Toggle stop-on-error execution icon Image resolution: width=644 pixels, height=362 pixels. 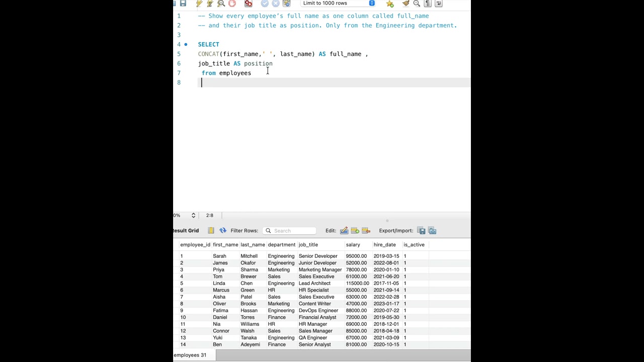click(x=248, y=3)
